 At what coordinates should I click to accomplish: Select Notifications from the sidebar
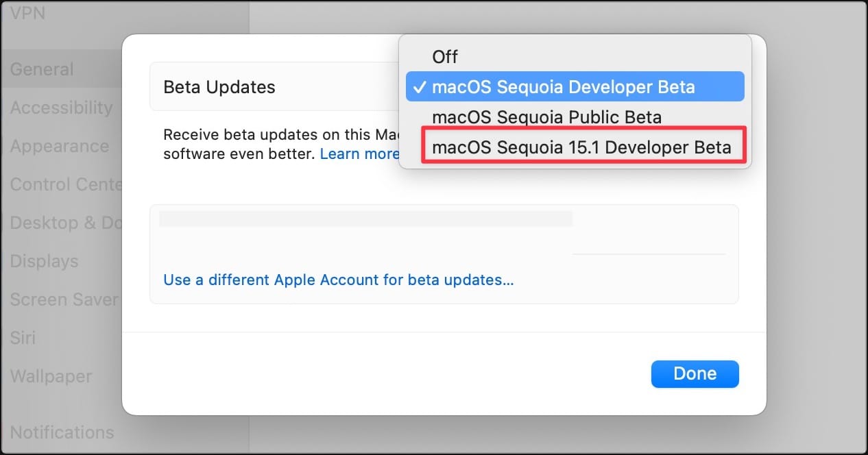coord(62,432)
